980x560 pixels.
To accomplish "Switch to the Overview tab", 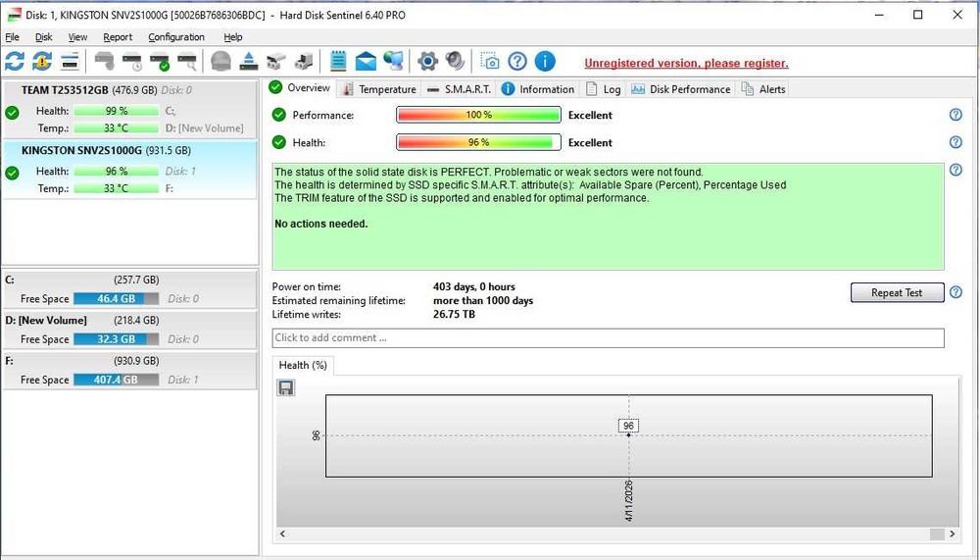I will point(300,87).
